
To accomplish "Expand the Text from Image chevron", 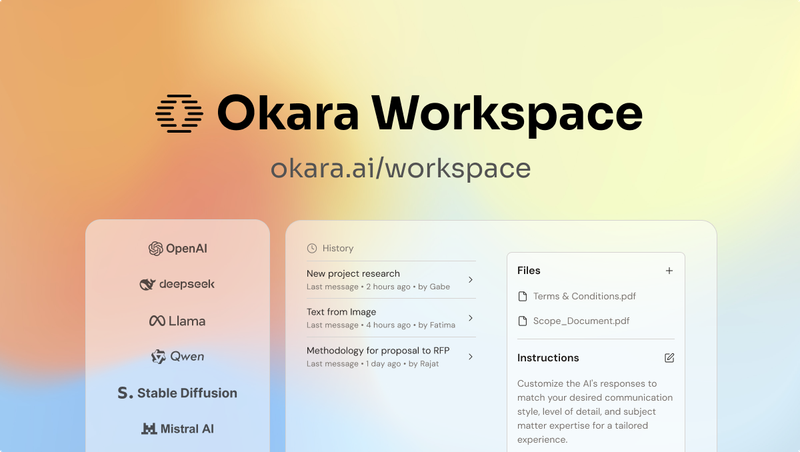I will pyautogui.click(x=470, y=318).
